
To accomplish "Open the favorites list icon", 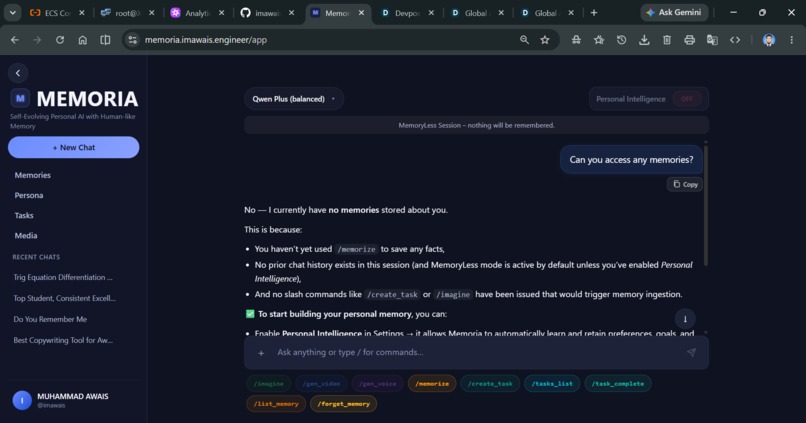I will click(x=599, y=40).
